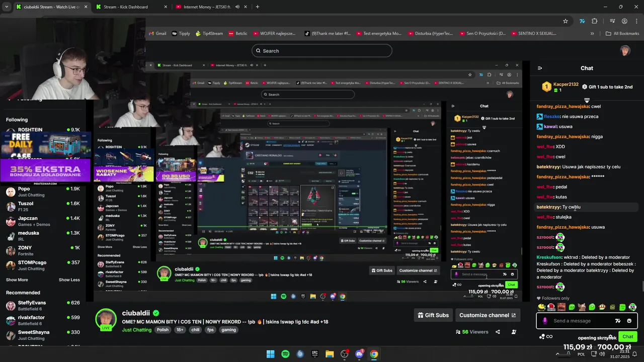The width and height of the screenshot is (644, 362).
Task: Open the 7TV extension icon in Chrome toolbar
Action: coord(582,21)
